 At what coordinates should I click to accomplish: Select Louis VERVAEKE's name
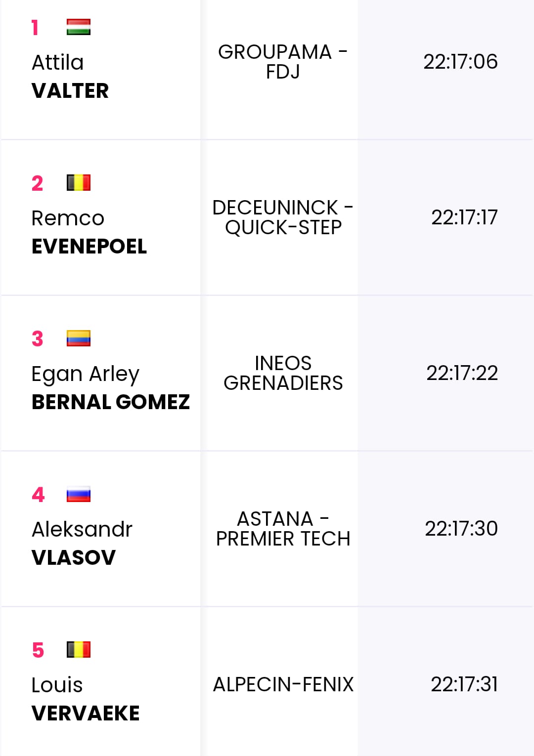(x=86, y=699)
